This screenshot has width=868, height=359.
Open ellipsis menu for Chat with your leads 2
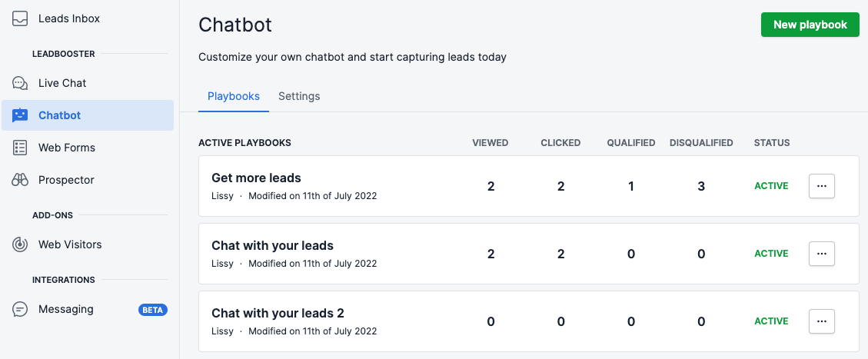tap(822, 321)
